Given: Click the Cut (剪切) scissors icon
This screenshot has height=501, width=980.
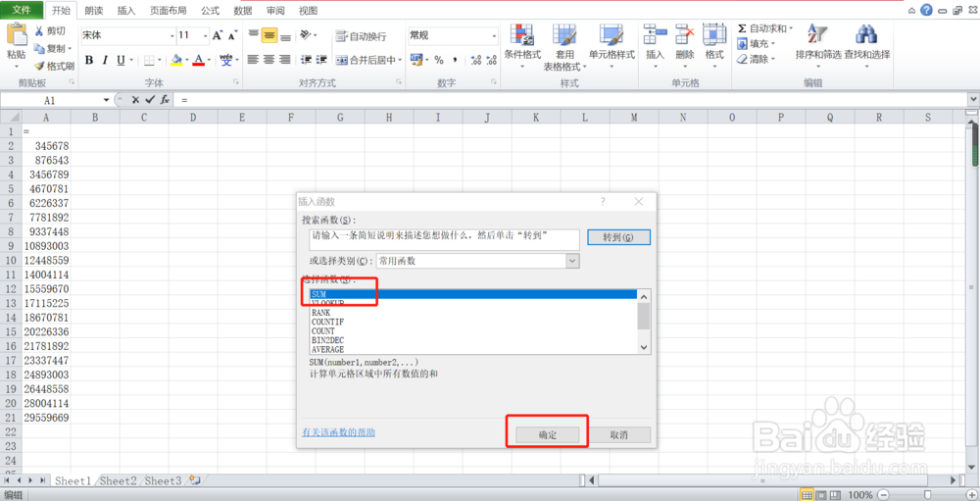Looking at the screenshot, I should (39, 31).
